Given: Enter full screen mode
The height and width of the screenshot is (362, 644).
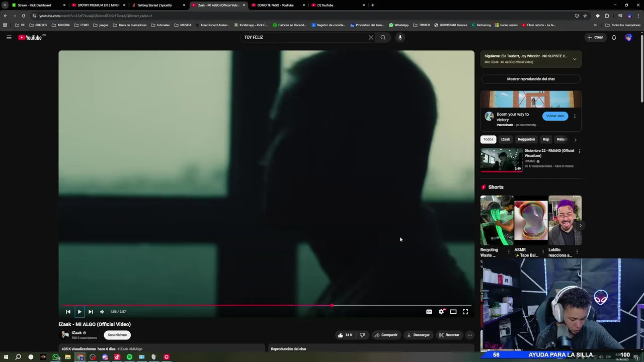Looking at the screenshot, I should pyautogui.click(x=465, y=312).
